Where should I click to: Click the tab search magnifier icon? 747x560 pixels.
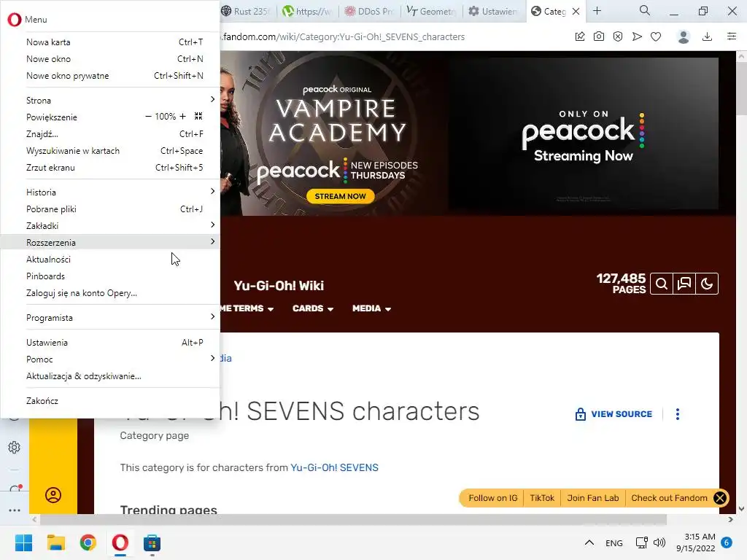click(x=645, y=10)
